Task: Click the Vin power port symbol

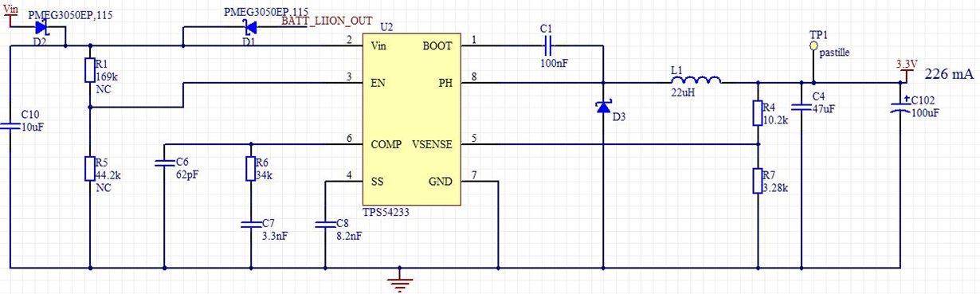Action: [x=11, y=15]
